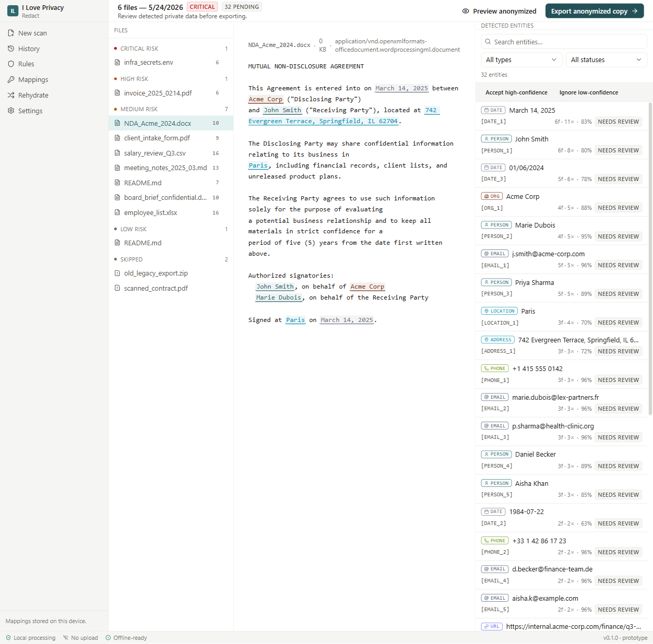Click file icon of NDA_Acme_2024.docx
Viewport: 653px width, 644px height.
point(117,123)
